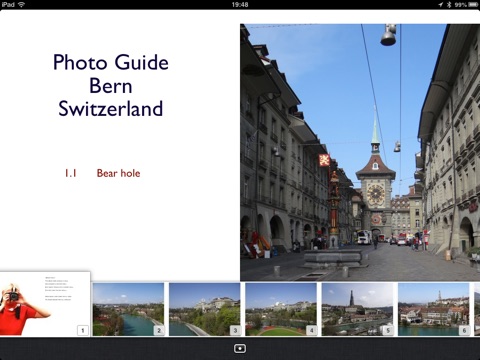Screen dimensions: 480x360
Task: Tap the Bern clock tower street photo
Action: pos(360,152)
